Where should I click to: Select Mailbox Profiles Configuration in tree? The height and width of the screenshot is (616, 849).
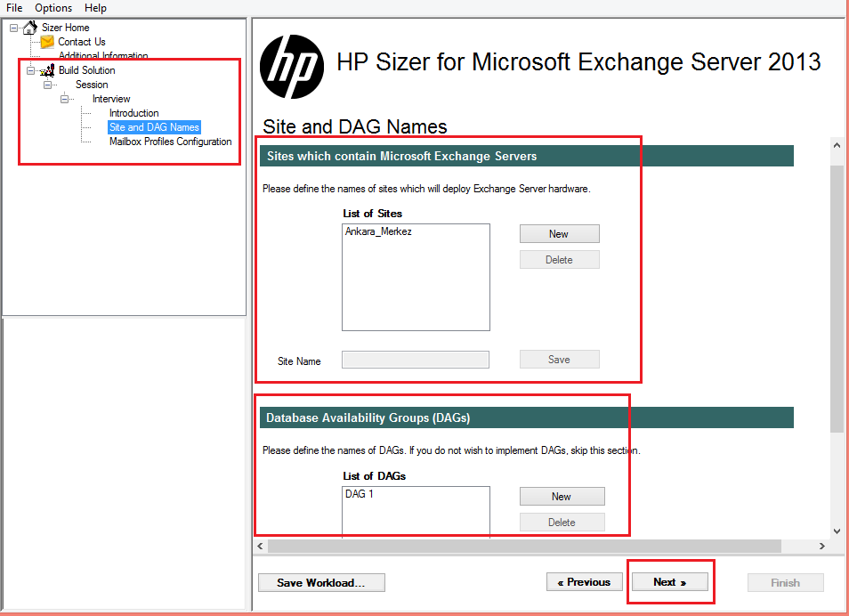coord(170,142)
